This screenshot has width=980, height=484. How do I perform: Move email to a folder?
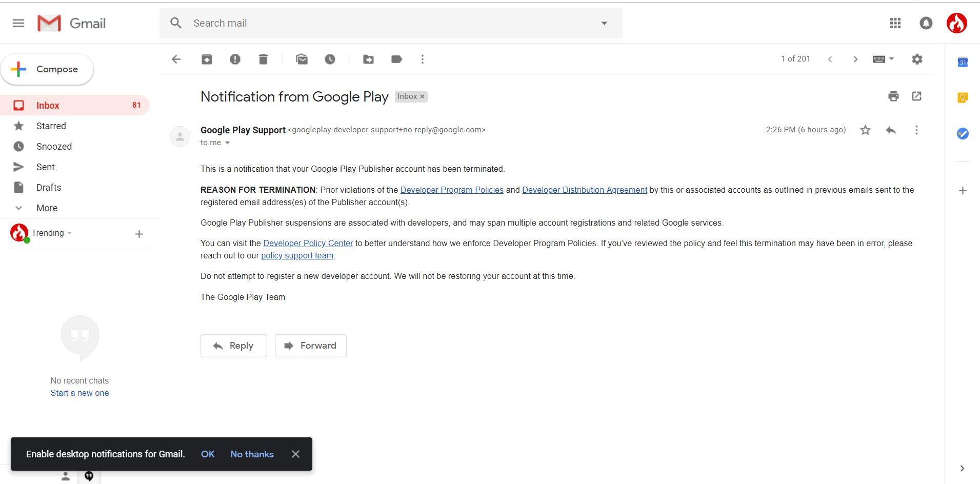pyautogui.click(x=368, y=59)
